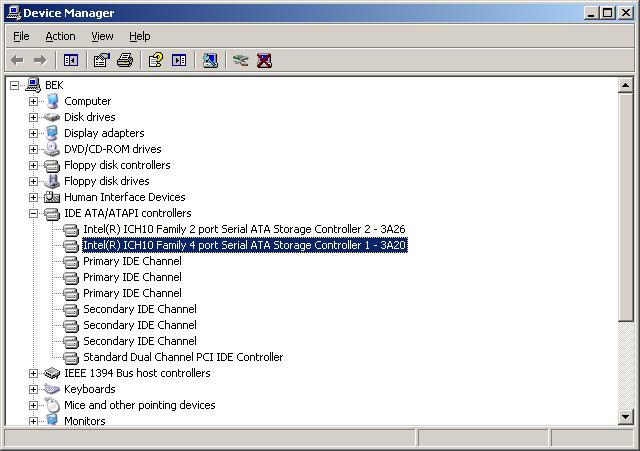The height and width of the screenshot is (451, 640).
Task: Click the Device Manager title bar icon
Action: (x=14, y=13)
